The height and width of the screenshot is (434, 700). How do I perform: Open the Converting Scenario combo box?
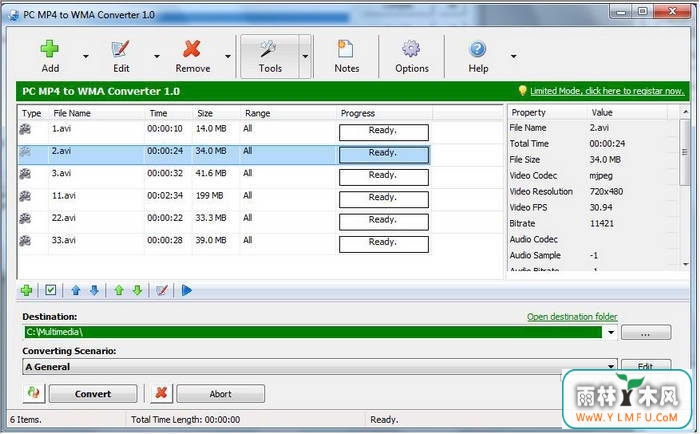[320, 367]
